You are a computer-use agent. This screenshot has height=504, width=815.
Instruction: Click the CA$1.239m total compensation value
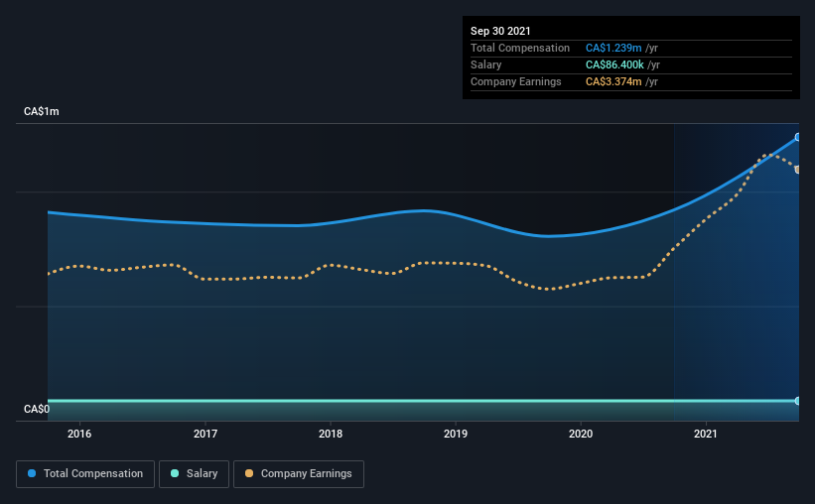pyautogui.click(x=613, y=48)
